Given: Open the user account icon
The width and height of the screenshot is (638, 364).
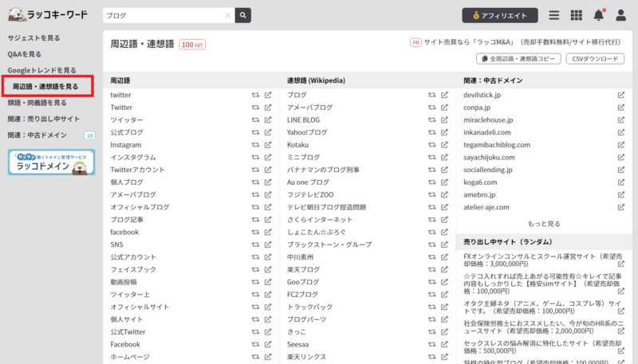Looking at the screenshot, I should pyautogui.click(x=620, y=15).
